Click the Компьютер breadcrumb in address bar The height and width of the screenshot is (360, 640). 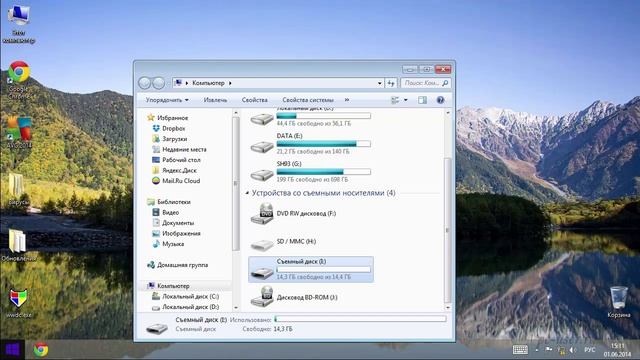(208, 83)
